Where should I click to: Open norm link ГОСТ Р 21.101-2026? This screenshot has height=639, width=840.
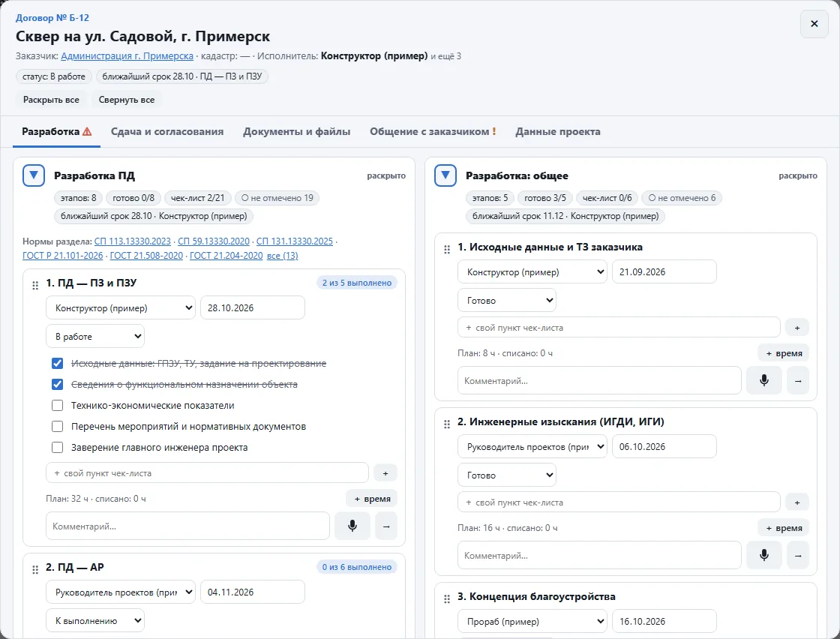click(63, 256)
